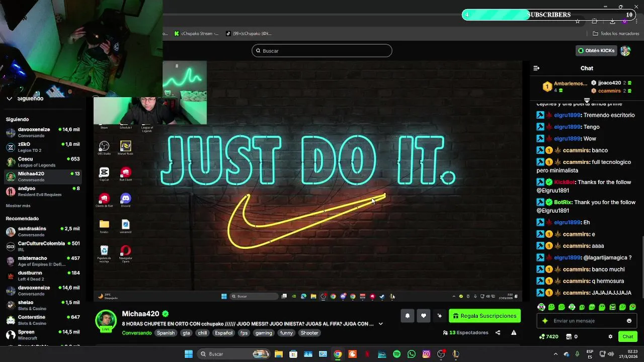644x362 pixels.
Task: Click the Conversando category link
Action: click(x=137, y=333)
